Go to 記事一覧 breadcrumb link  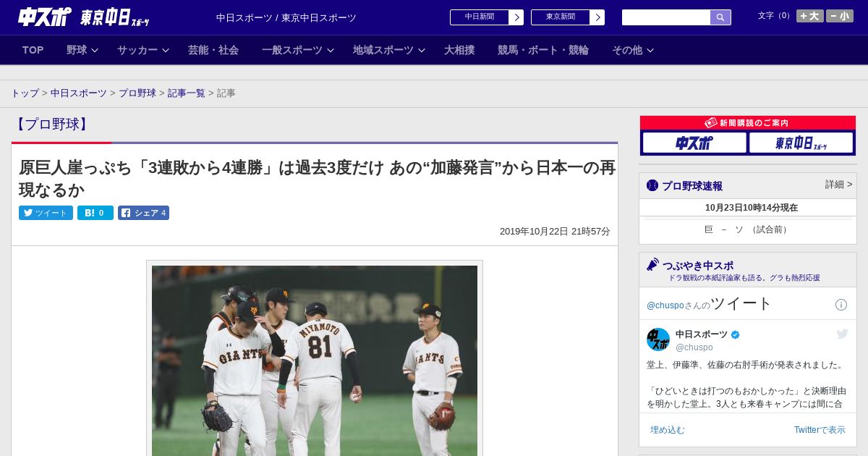[187, 93]
